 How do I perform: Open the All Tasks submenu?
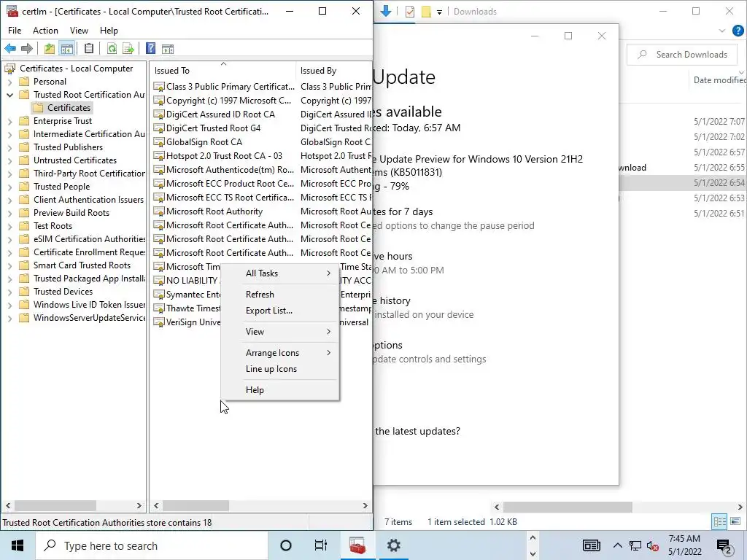pos(280,273)
